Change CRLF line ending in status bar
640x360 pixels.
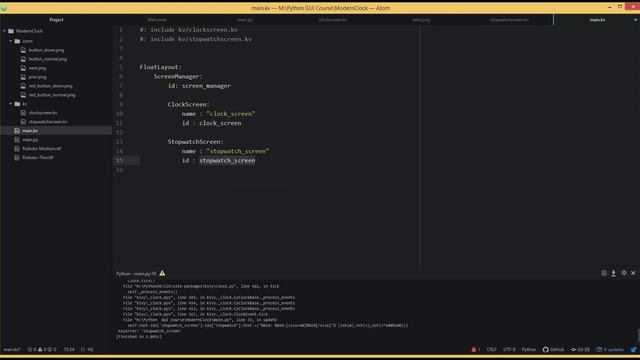click(x=491, y=349)
